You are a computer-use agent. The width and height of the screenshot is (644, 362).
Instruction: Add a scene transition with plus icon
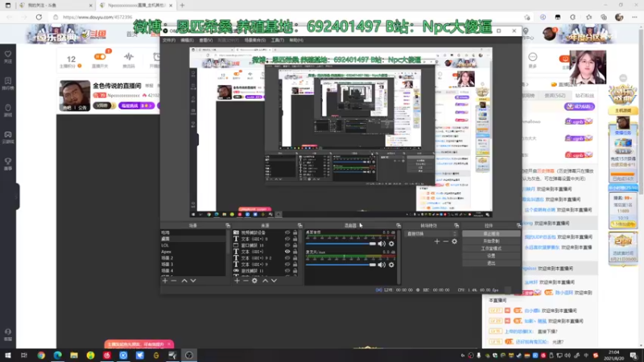(x=437, y=241)
